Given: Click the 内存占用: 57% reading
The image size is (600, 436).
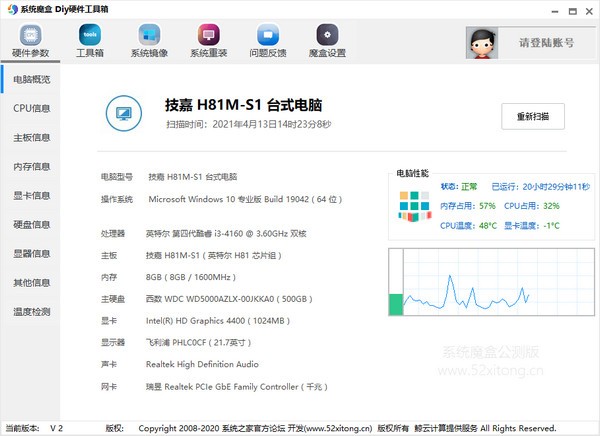Looking at the screenshot, I should 468,206.
